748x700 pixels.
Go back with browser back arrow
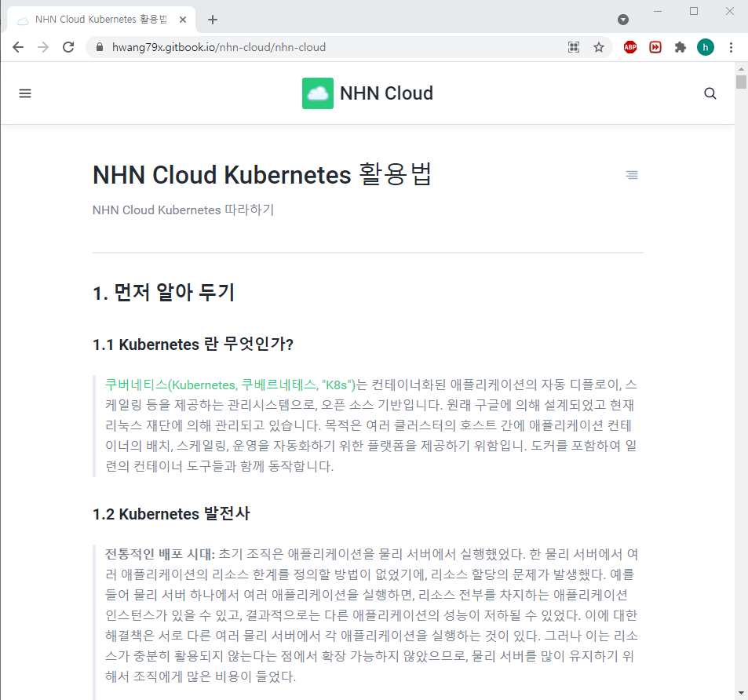[x=18, y=47]
